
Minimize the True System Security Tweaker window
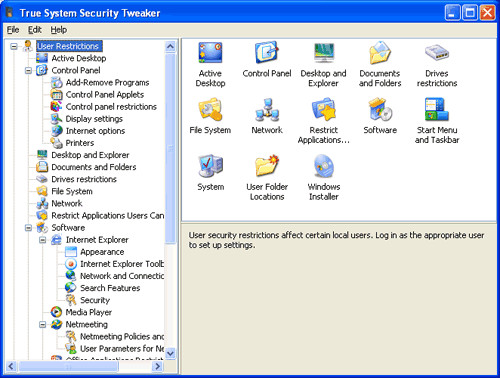click(453, 13)
